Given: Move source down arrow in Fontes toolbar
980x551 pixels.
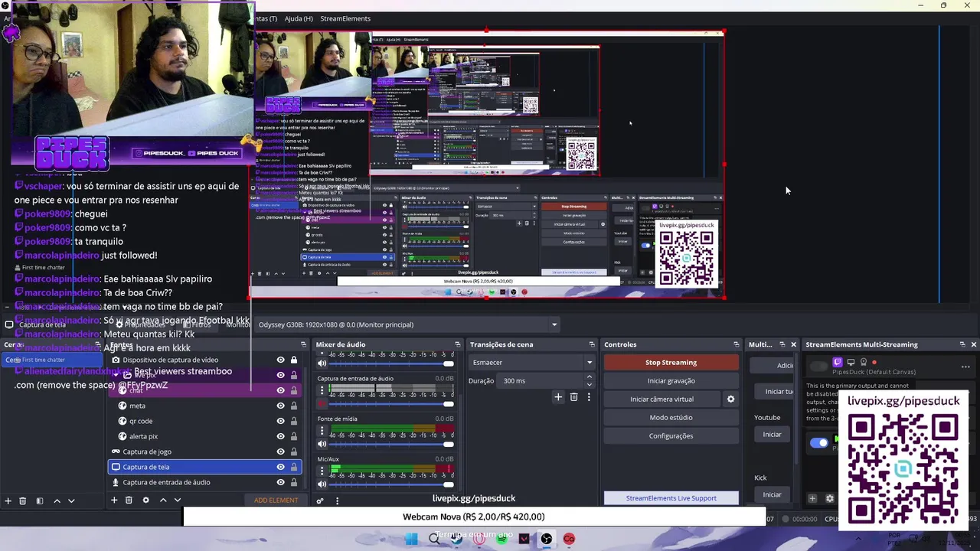Looking at the screenshot, I should 177,500.
